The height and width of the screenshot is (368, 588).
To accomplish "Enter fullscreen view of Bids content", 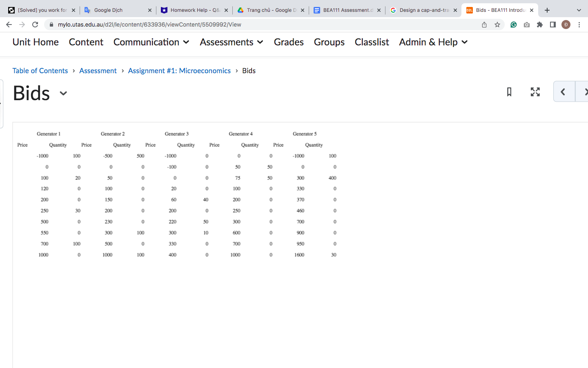I will click(x=535, y=92).
